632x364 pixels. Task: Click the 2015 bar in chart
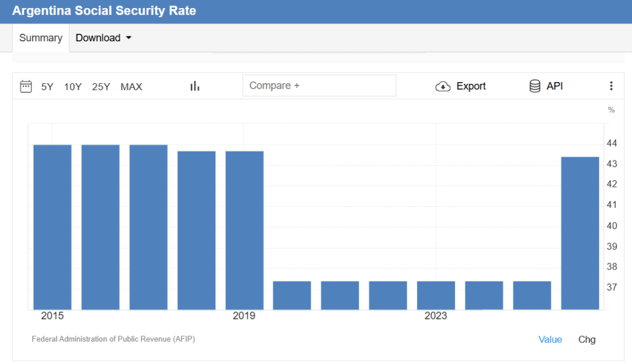click(x=52, y=227)
